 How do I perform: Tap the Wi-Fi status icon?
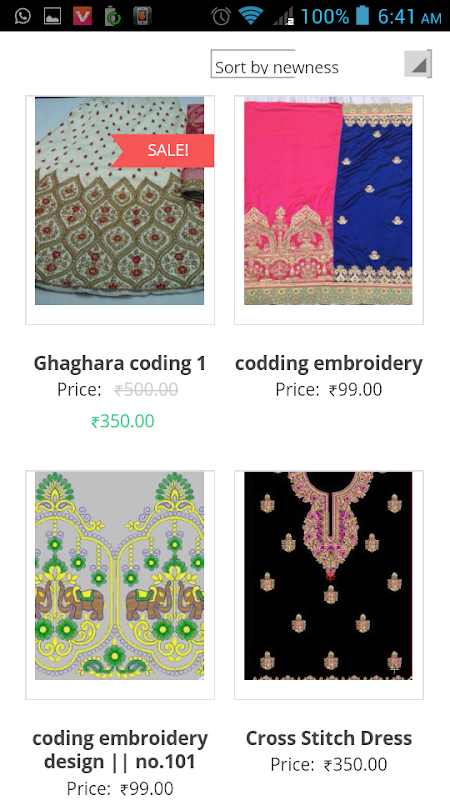point(250,16)
